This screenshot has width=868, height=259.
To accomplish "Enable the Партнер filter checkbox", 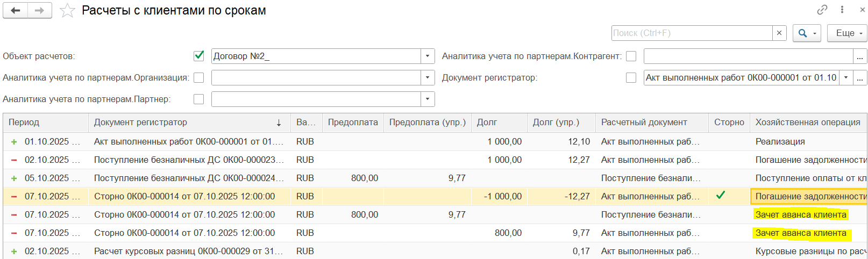I will point(199,99).
